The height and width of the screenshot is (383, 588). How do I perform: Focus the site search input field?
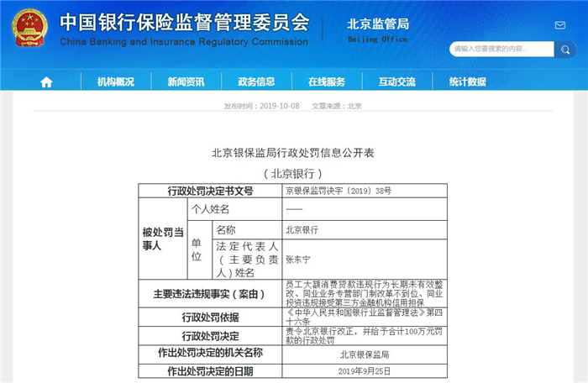coord(501,50)
